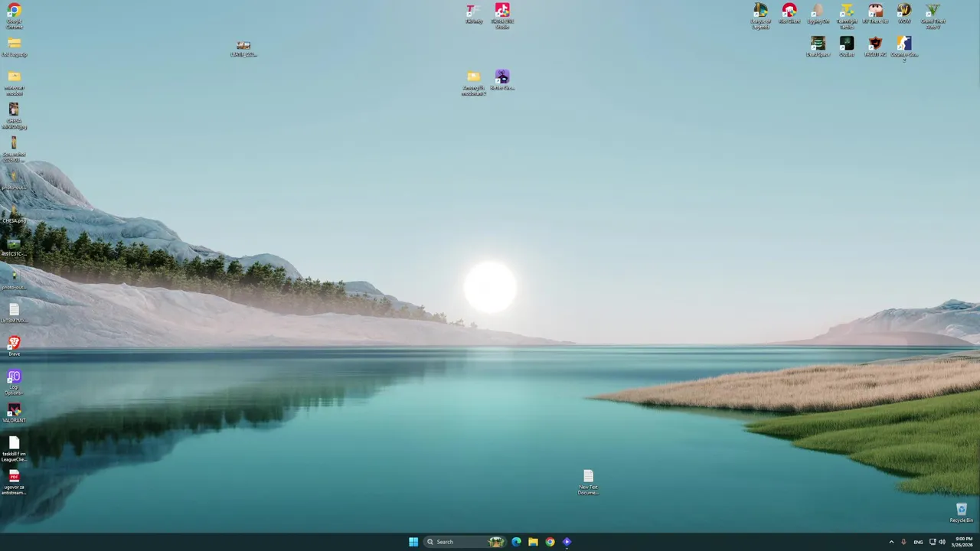The image size is (980, 551).
Task: Show hidden system tray icons
Action: pos(891,542)
